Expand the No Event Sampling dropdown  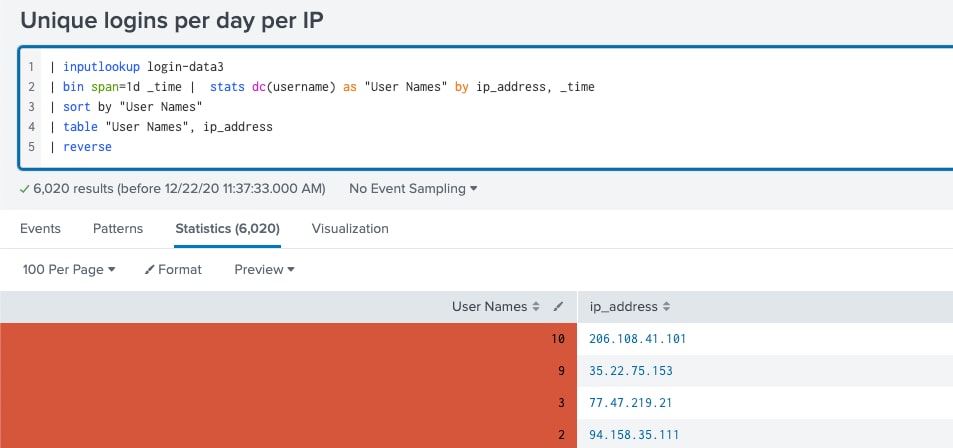(413, 188)
